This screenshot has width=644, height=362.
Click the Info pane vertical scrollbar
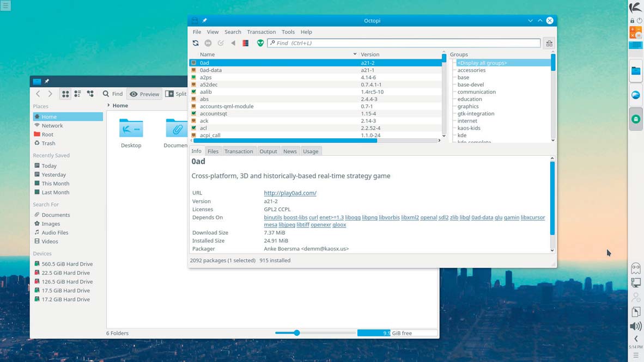click(552, 199)
